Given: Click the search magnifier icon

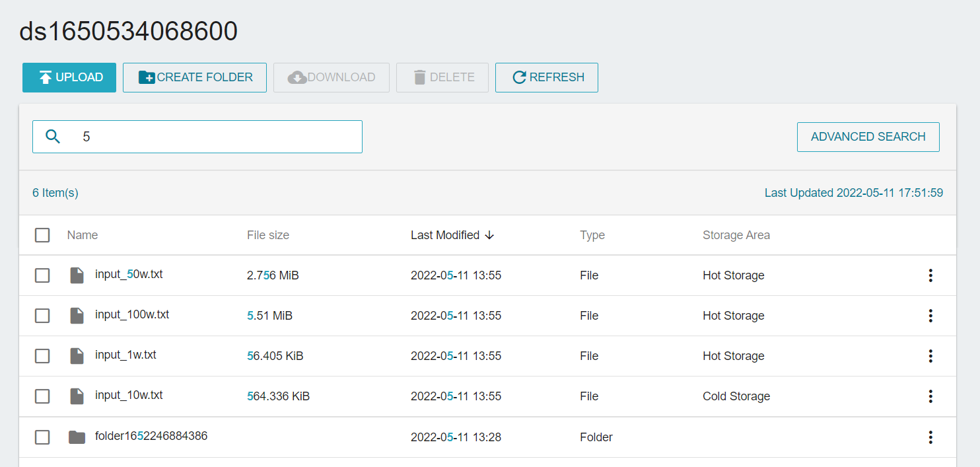Looking at the screenshot, I should (x=53, y=137).
